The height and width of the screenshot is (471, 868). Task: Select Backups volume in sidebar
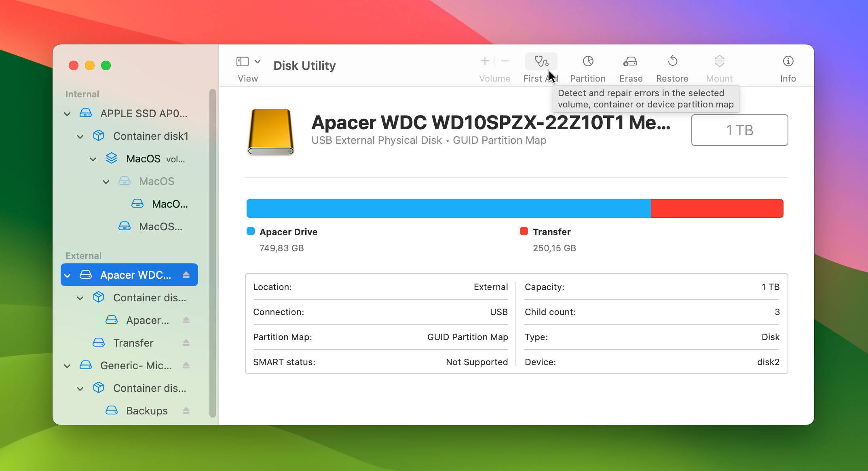tap(129, 411)
